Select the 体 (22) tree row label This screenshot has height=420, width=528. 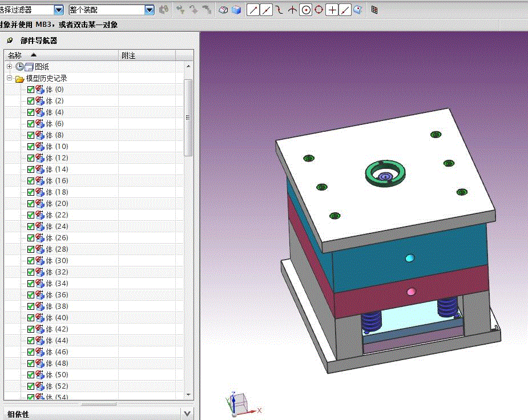click(x=57, y=215)
